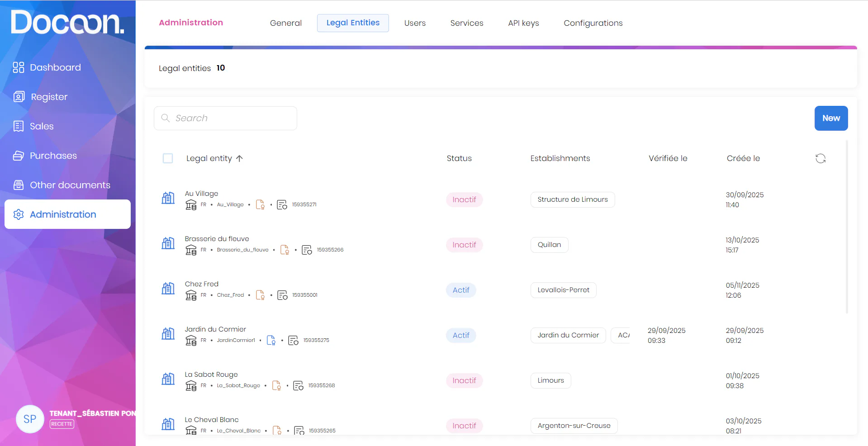
Task: Click the orange certificate icon in Au Village row
Action: pyautogui.click(x=260, y=205)
